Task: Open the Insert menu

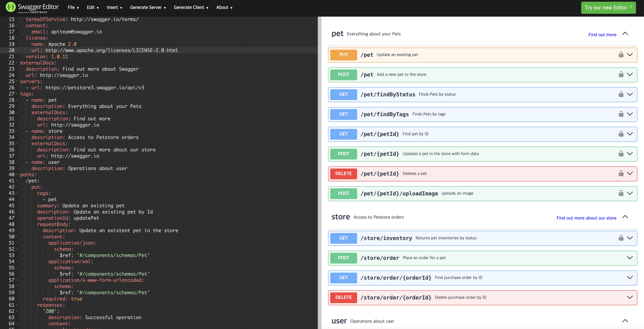Action: [114, 8]
